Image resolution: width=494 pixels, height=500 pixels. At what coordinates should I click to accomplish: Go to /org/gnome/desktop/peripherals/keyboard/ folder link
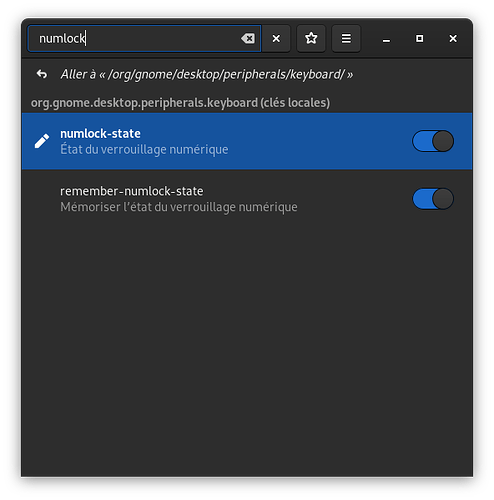pyautogui.click(x=207, y=74)
